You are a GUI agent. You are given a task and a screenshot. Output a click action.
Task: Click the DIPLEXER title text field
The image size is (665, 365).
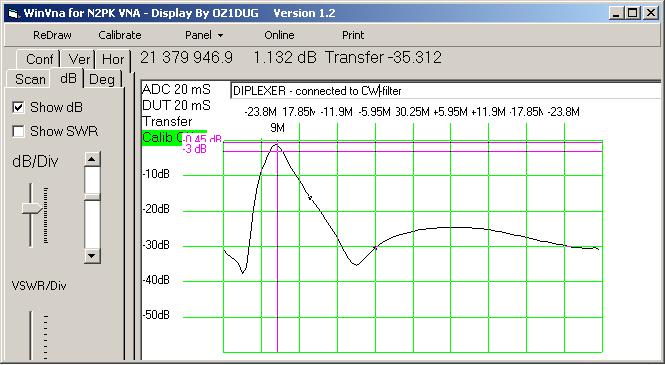coord(445,91)
